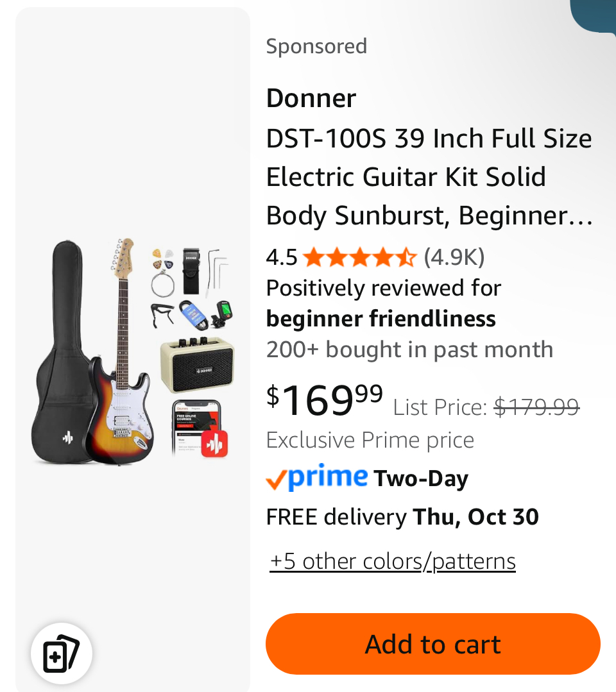Tap the Donner brand name

coord(311,98)
